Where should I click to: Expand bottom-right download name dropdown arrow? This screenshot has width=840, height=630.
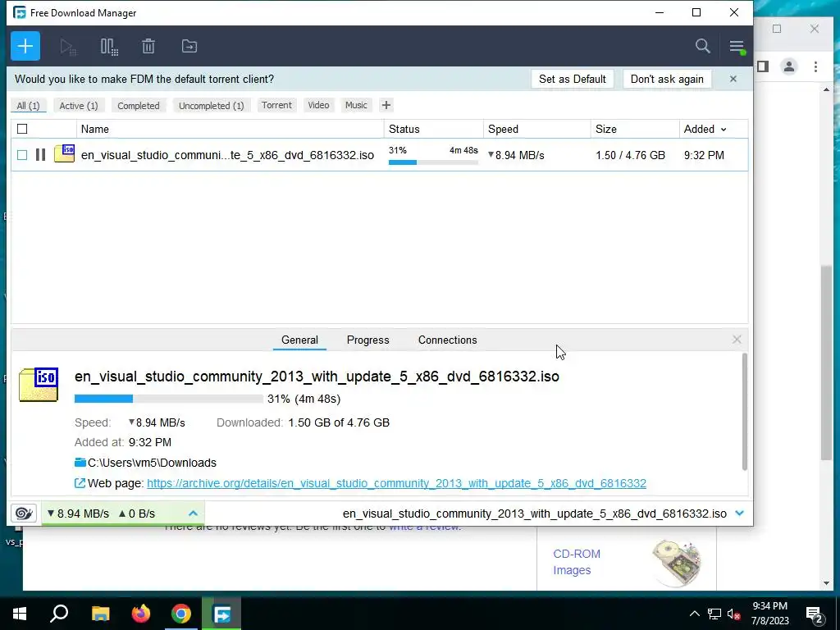[x=739, y=514]
